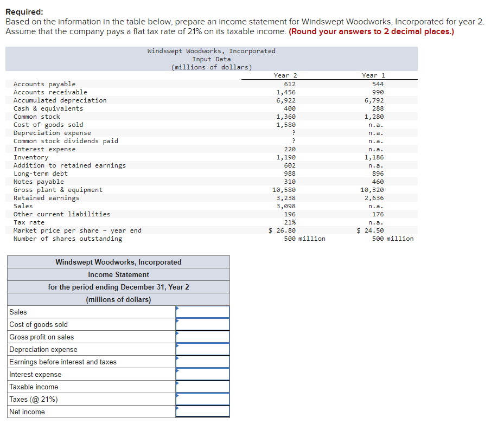Click the Taxable income input field
Screen dimensions: 504x430
point(202,387)
